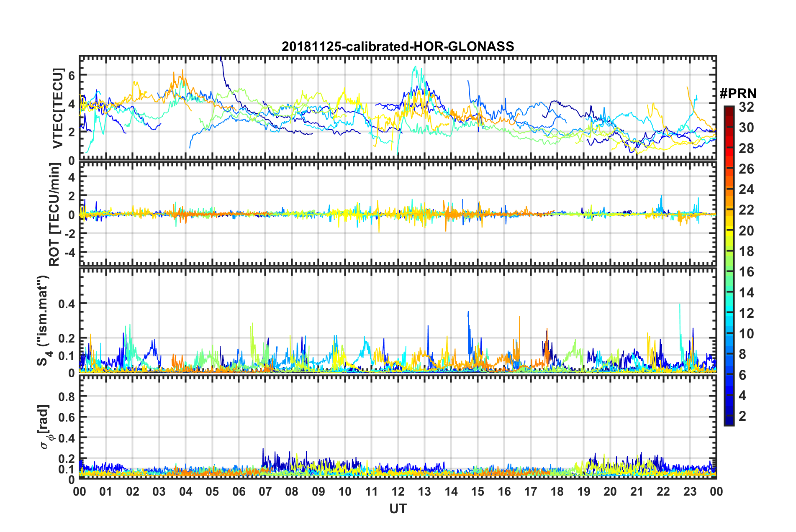
Task: Click the "0.8" tick on the sigma-phi axis
Action: coord(67,396)
